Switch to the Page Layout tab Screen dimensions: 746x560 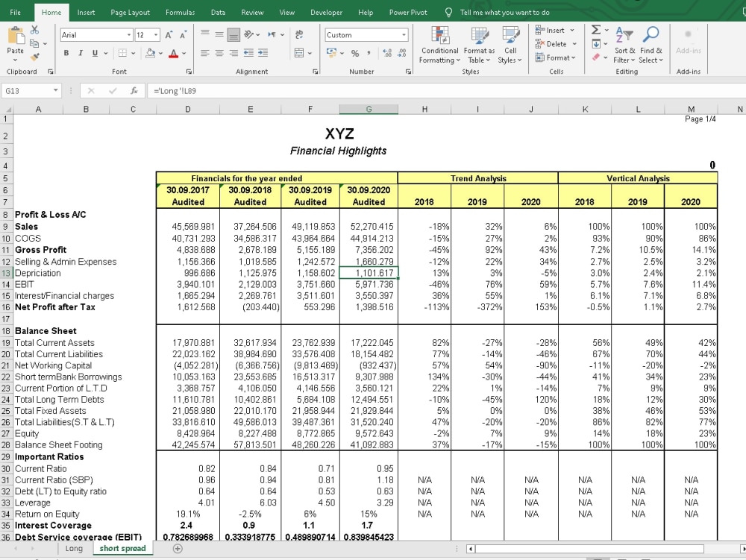pyautogui.click(x=130, y=13)
